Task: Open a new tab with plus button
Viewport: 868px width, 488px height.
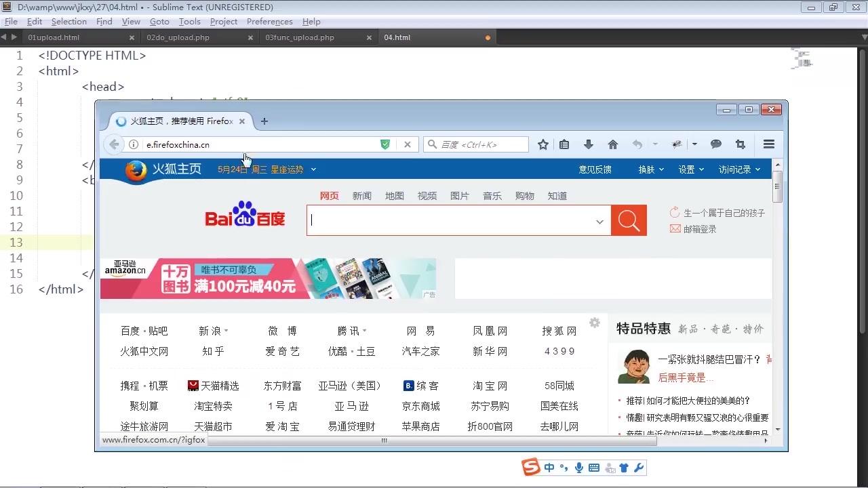Action: click(264, 121)
